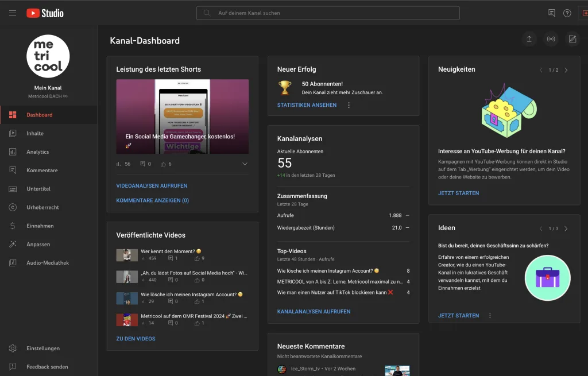This screenshot has width=588, height=376.
Task: Click the YouTube Studio logo
Action: coord(45,13)
